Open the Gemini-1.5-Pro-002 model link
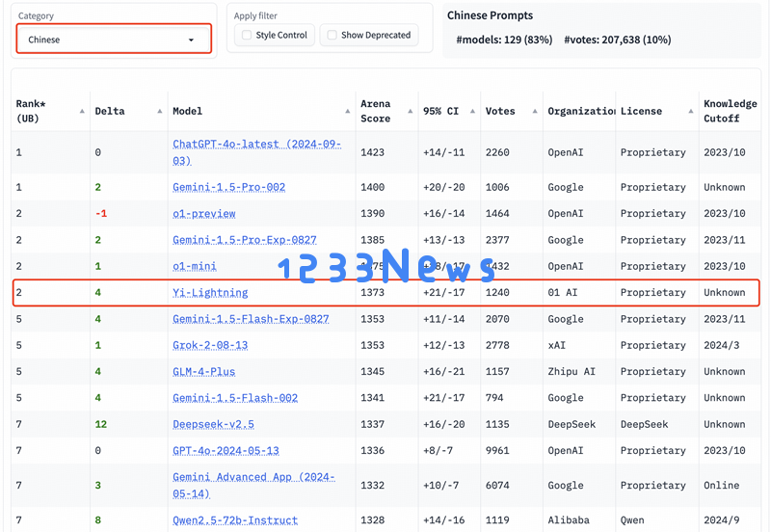 pos(228,187)
